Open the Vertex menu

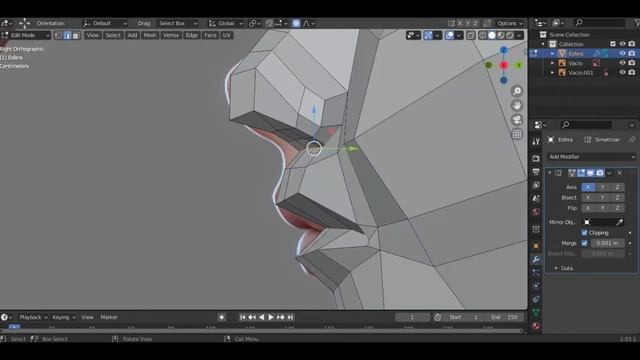coord(171,36)
